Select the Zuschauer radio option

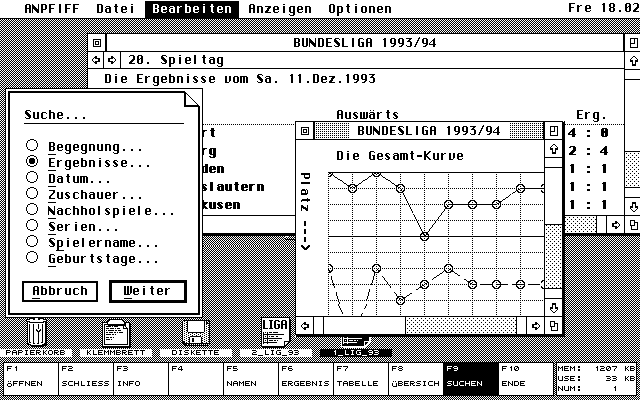click(33, 194)
